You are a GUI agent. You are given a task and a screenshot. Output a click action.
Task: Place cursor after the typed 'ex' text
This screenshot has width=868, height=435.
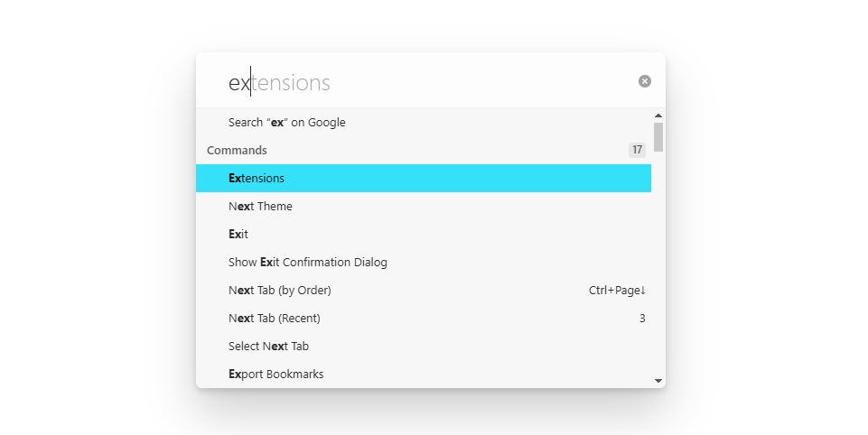pos(251,83)
